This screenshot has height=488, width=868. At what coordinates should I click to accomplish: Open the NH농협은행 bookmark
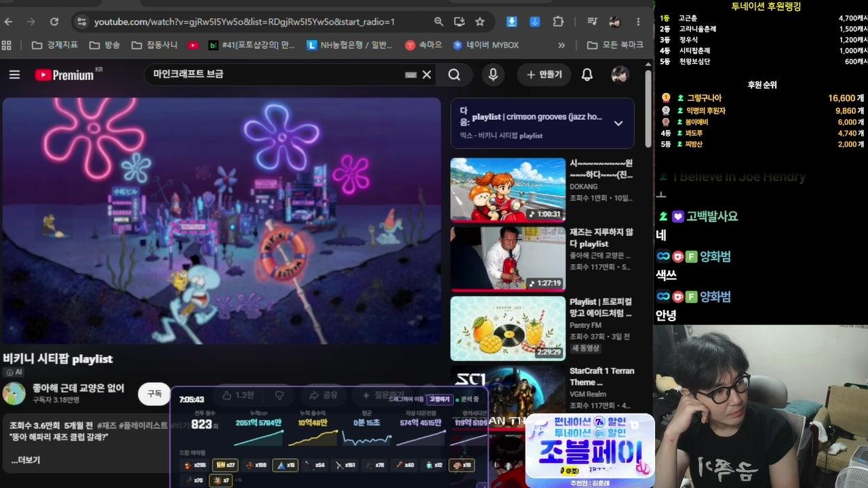350,45
